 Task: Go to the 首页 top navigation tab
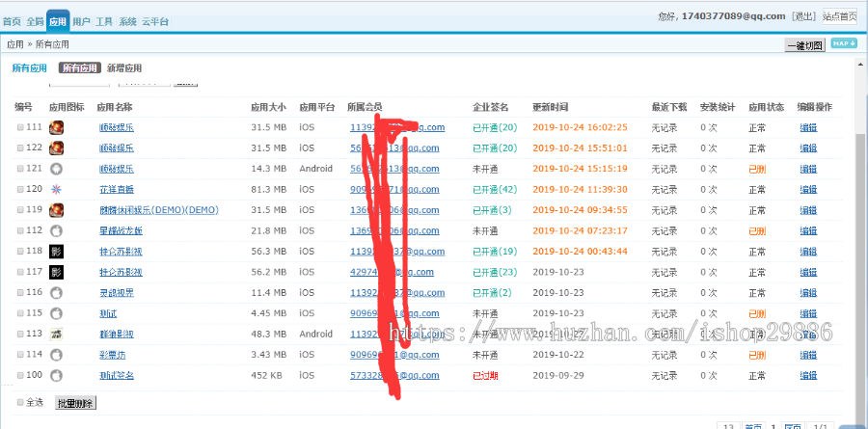[12, 22]
